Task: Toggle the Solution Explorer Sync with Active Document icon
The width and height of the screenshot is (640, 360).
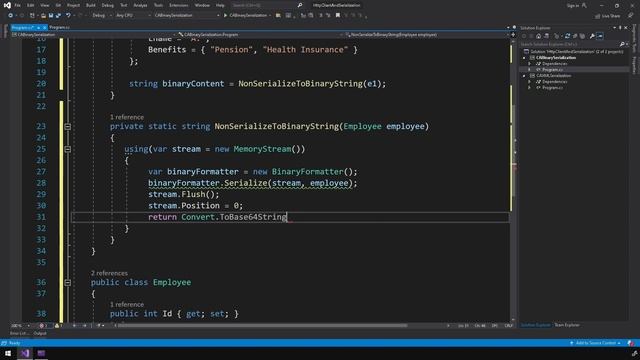Action: tap(567, 36)
